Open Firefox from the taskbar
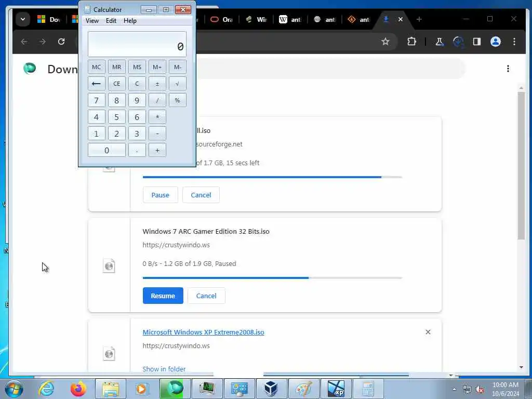The width and height of the screenshot is (532, 399). coord(78,389)
